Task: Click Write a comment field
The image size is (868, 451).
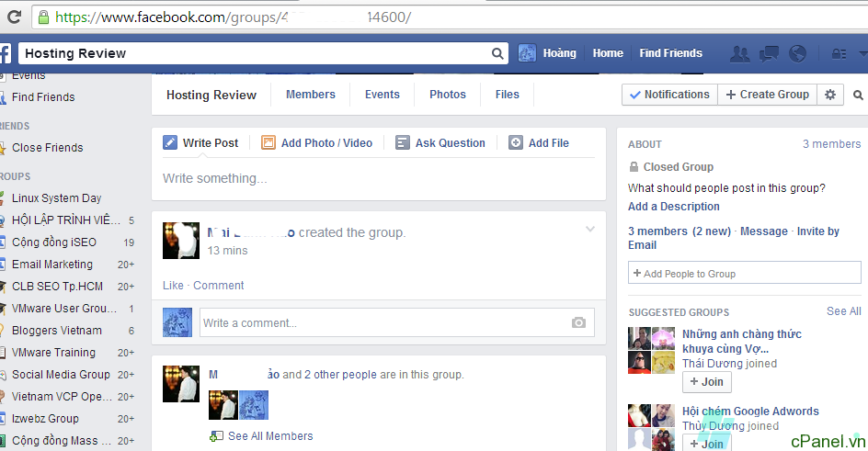Action: [x=397, y=322]
